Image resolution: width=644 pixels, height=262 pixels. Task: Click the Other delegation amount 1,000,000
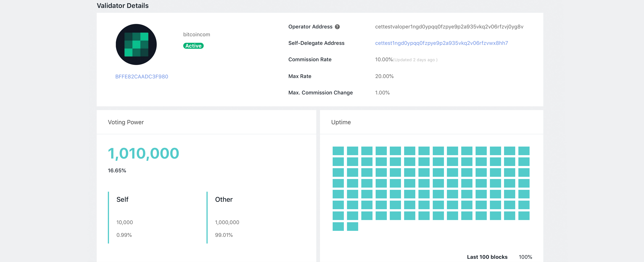227,222
